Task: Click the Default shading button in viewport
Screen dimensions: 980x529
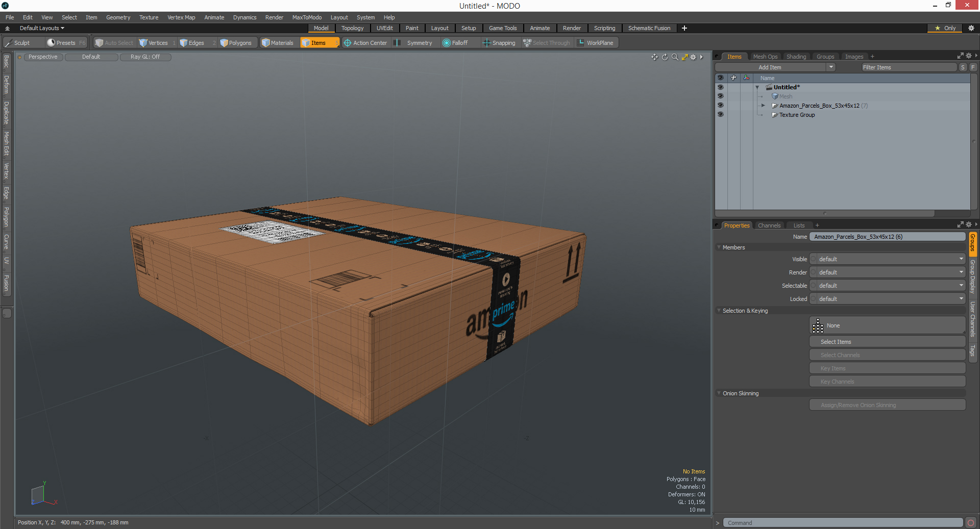Action: (91, 57)
